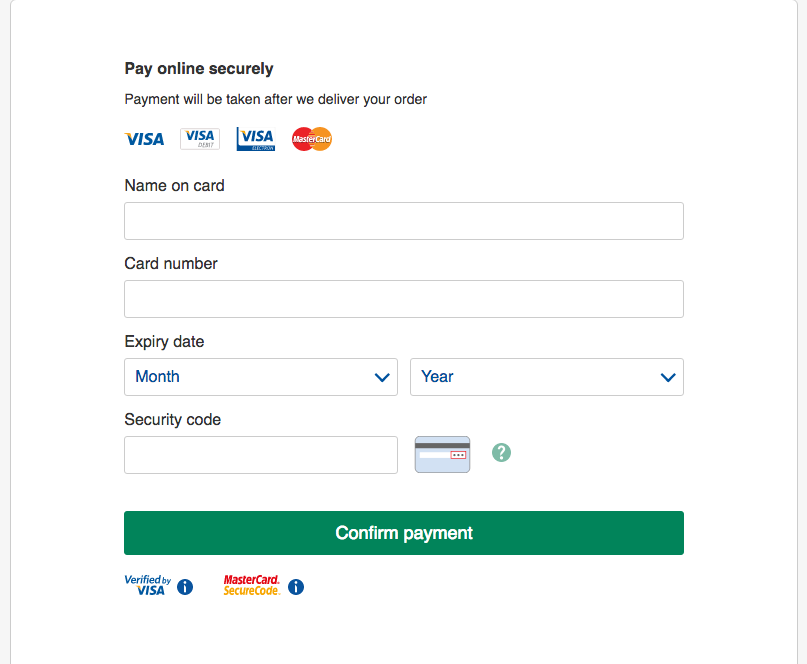
Task: Click the Visa Electron card logo
Action: (256, 139)
